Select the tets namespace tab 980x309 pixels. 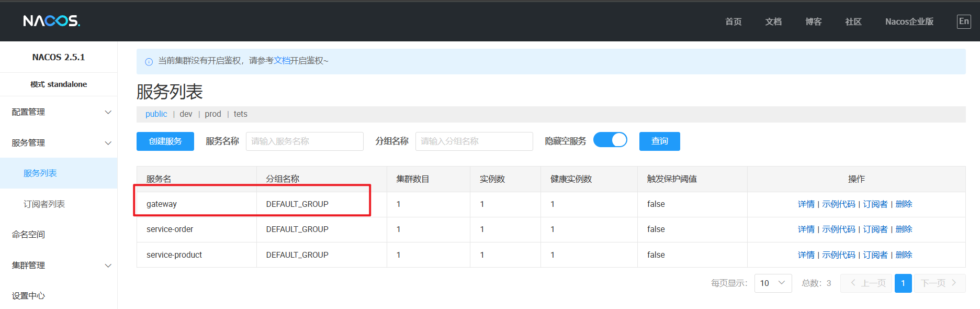point(241,114)
